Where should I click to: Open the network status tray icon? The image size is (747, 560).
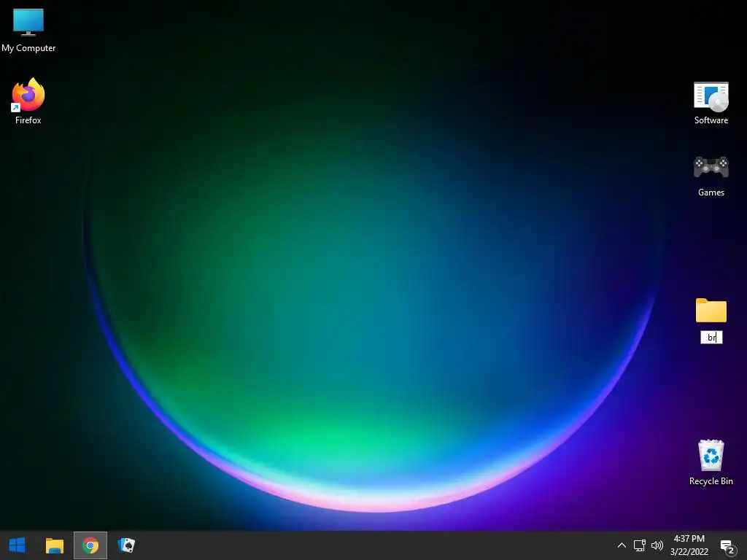[x=639, y=545]
